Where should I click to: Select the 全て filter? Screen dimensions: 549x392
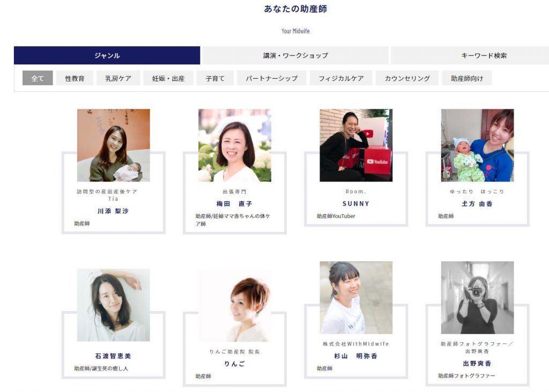click(38, 78)
